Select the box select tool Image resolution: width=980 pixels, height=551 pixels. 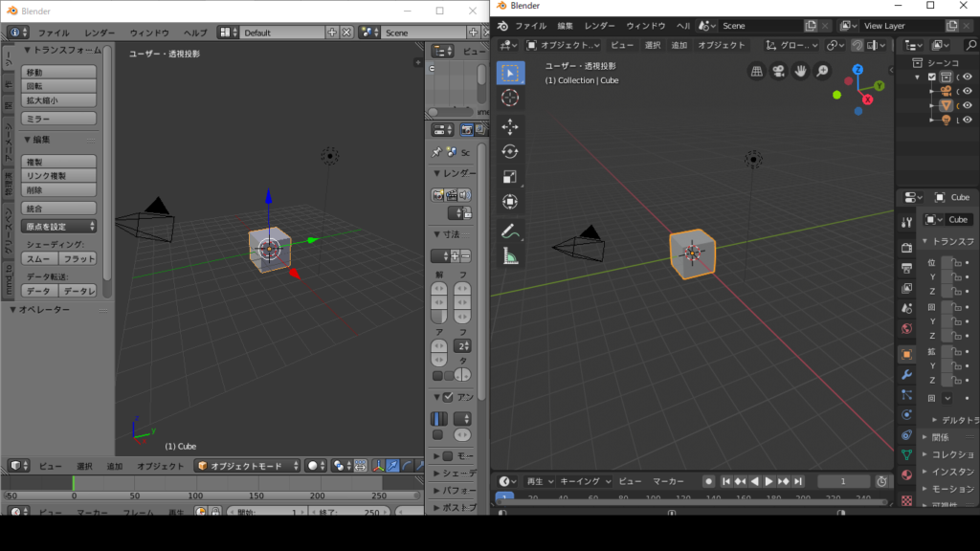(x=510, y=73)
